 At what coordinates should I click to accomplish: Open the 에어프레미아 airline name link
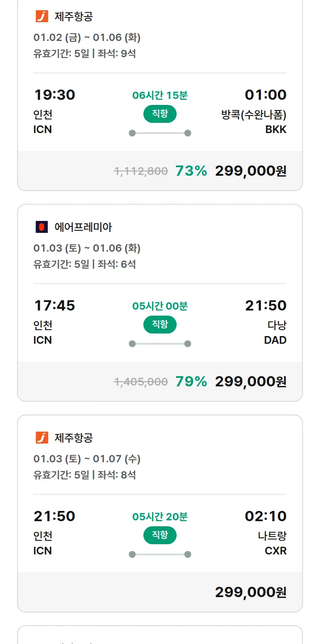click(83, 227)
